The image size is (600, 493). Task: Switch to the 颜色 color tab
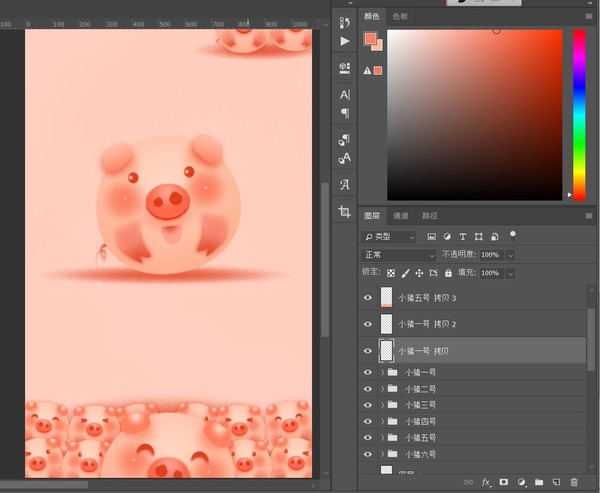pos(372,16)
